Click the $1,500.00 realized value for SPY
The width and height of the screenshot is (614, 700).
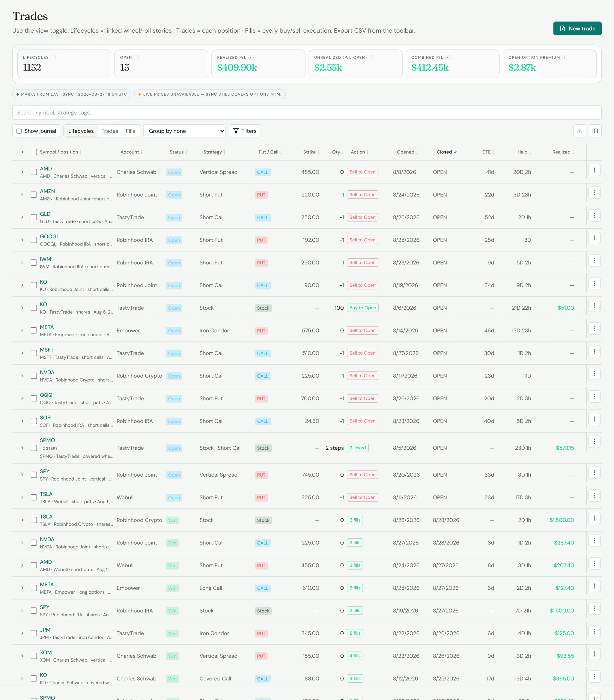point(562,611)
